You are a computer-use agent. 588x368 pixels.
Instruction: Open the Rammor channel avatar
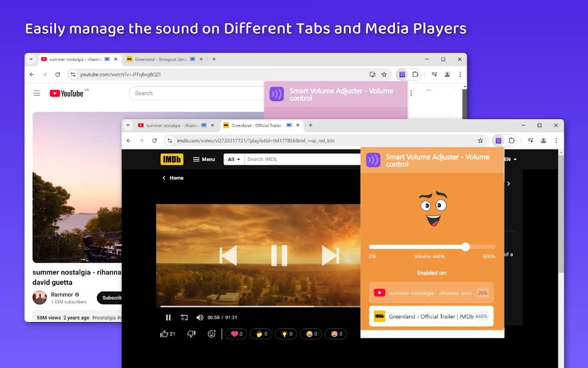coord(39,297)
